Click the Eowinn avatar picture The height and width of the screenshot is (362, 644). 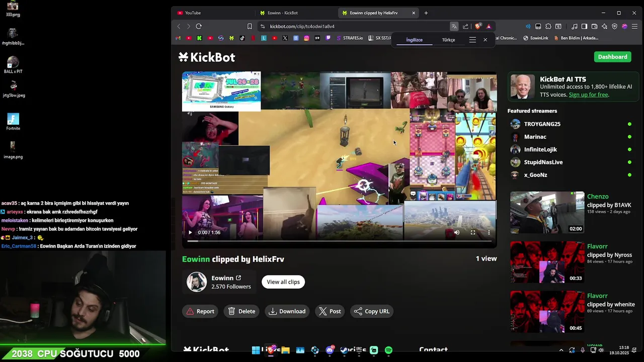(x=197, y=282)
